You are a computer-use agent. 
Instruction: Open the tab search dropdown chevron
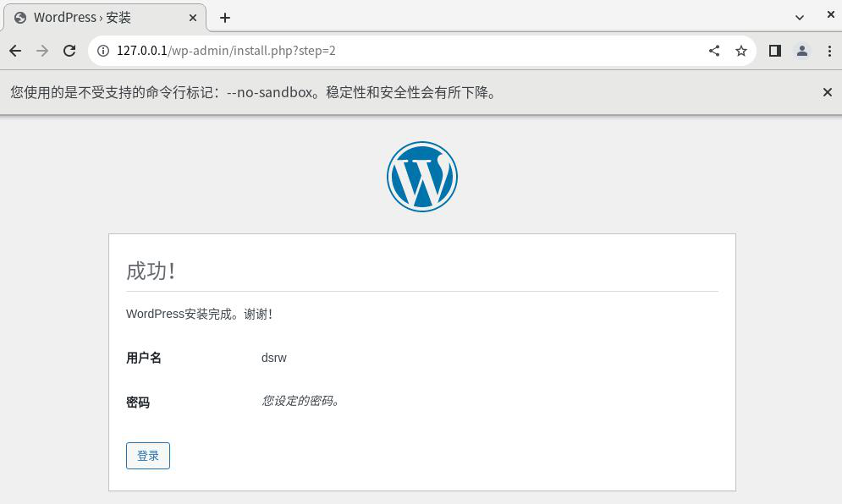[x=800, y=18]
